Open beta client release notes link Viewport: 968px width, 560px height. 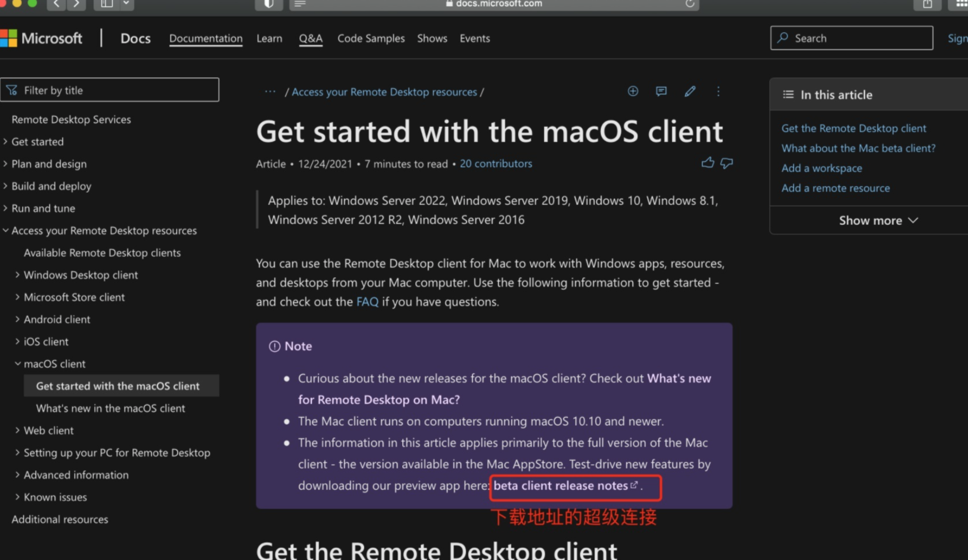[566, 486]
